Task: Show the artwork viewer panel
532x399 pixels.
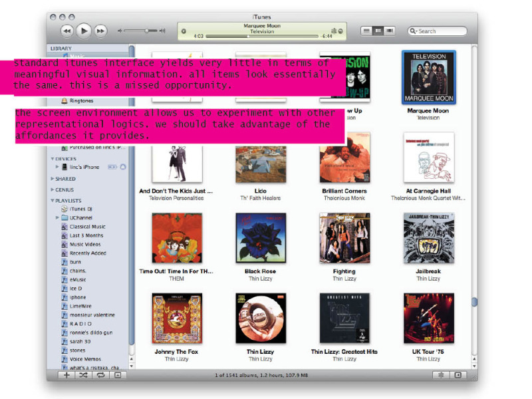Action: click(118, 375)
